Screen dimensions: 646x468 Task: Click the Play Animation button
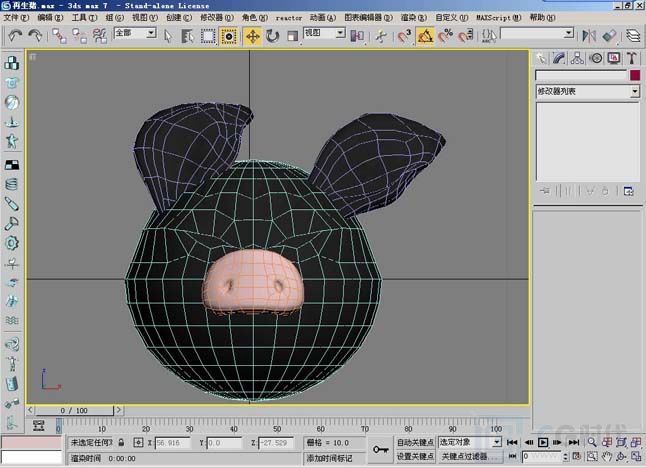click(x=543, y=442)
